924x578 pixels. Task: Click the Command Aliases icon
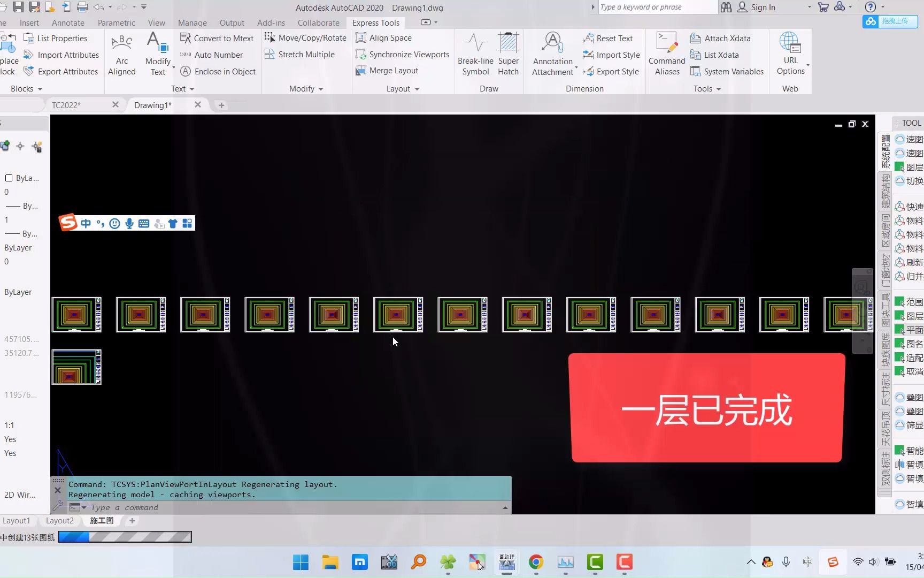pyautogui.click(x=666, y=54)
